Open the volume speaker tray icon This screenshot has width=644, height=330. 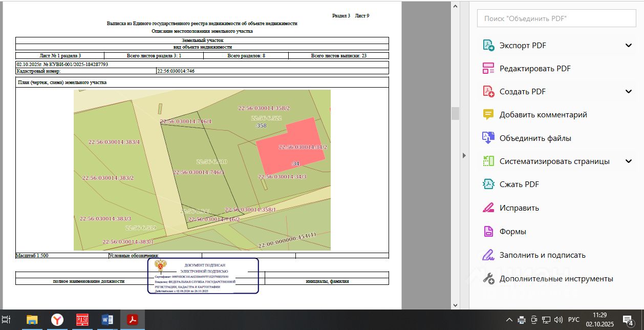click(559, 320)
